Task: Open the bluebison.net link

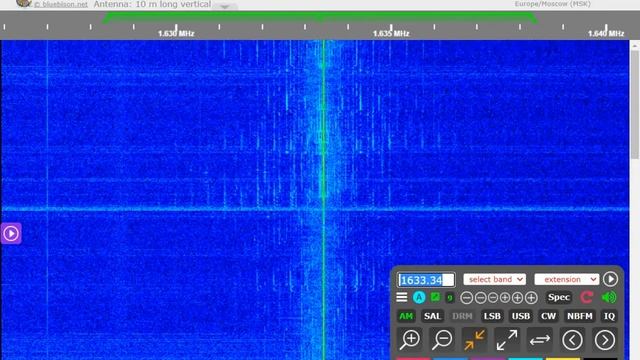Action: [x=61, y=4]
